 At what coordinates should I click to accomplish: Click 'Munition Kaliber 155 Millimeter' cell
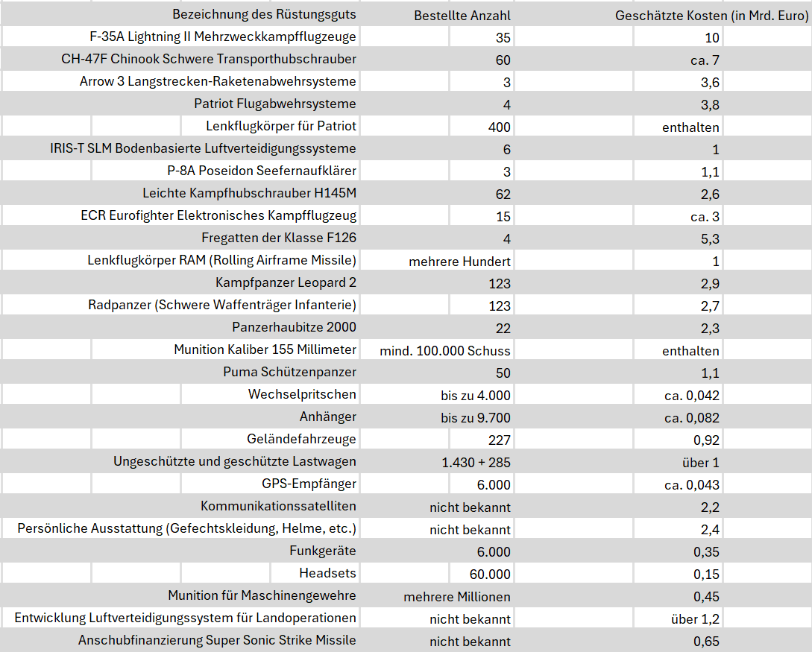pos(265,349)
